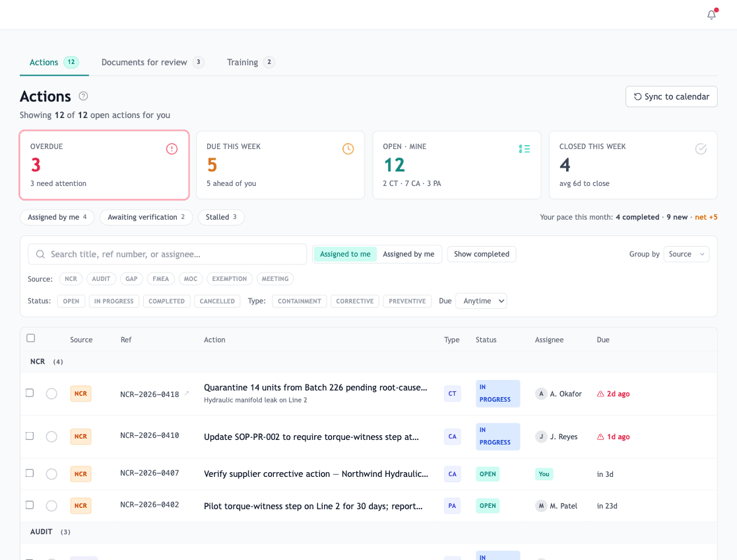Mark NCR-2026-0418 complete via circle
737x560 pixels.
(x=51, y=394)
